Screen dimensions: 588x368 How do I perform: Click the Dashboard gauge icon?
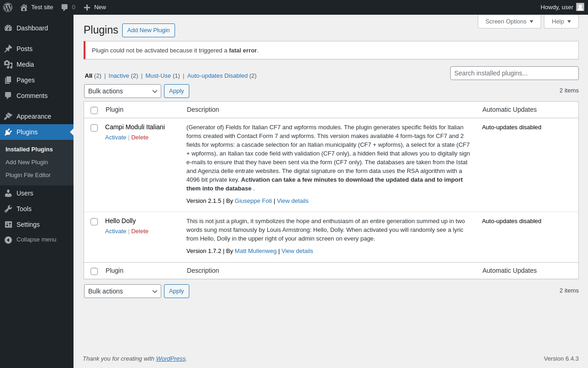coord(8,28)
